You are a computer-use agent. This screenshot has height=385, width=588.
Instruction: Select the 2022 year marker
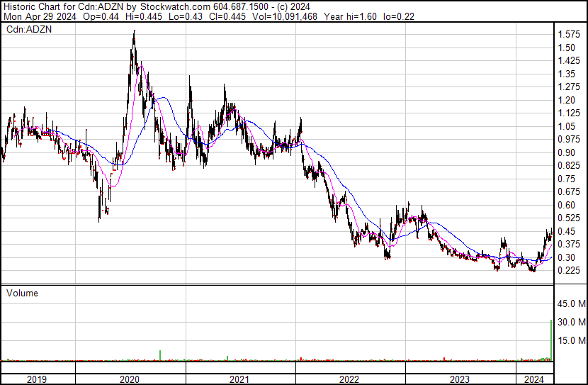pyautogui.click(x=351, y=379)
